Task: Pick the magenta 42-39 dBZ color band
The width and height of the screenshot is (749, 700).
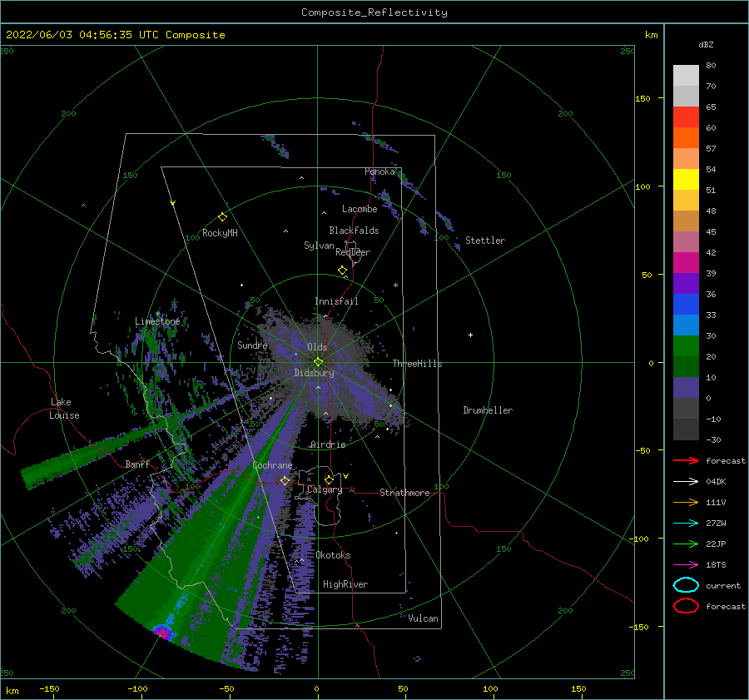Action: click(x=686, y=263)
